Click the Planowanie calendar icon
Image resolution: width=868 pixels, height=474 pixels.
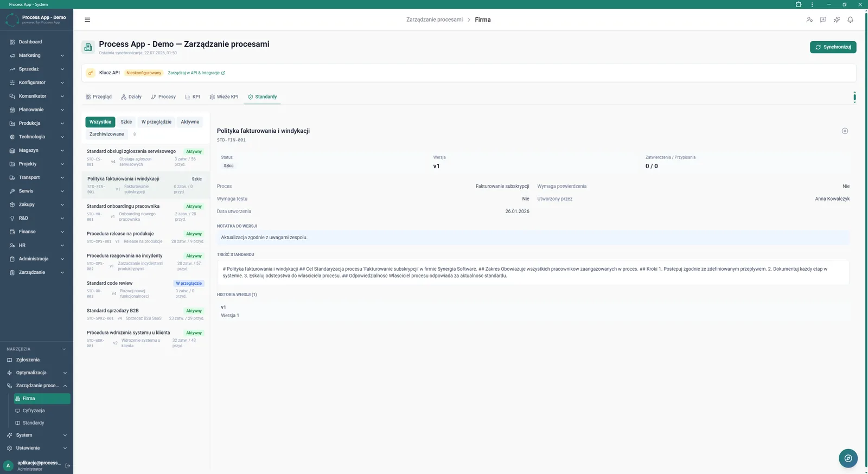(x=12, y=110)
